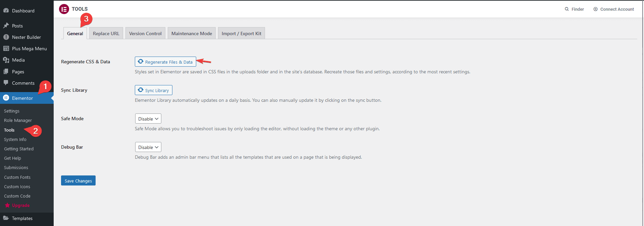This screenshot has height=226, width=644.
Task: Click the Comments bubble icon
Action: coord(6,83)
